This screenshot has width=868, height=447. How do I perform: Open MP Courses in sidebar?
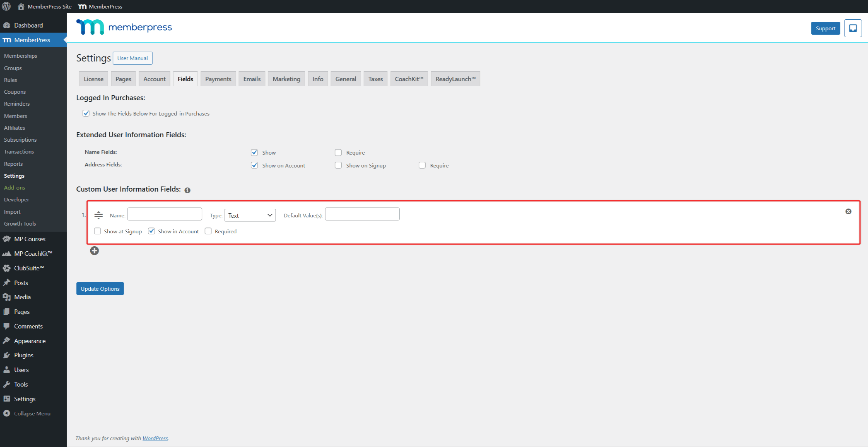point(30,239)
